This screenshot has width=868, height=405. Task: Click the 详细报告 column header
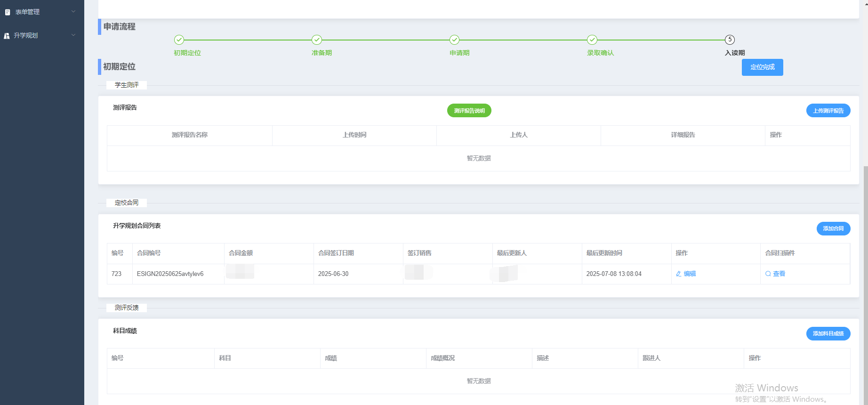(683, 135)
